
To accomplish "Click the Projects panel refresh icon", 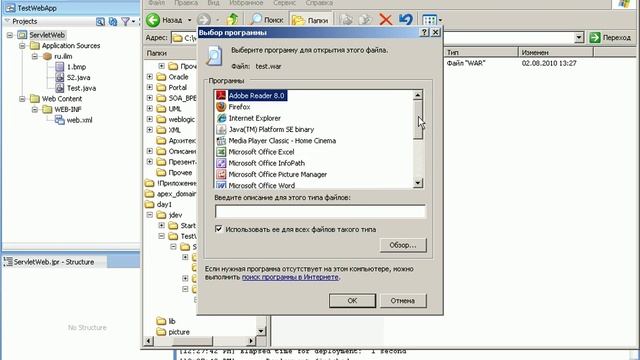I will tap(113, 21).
